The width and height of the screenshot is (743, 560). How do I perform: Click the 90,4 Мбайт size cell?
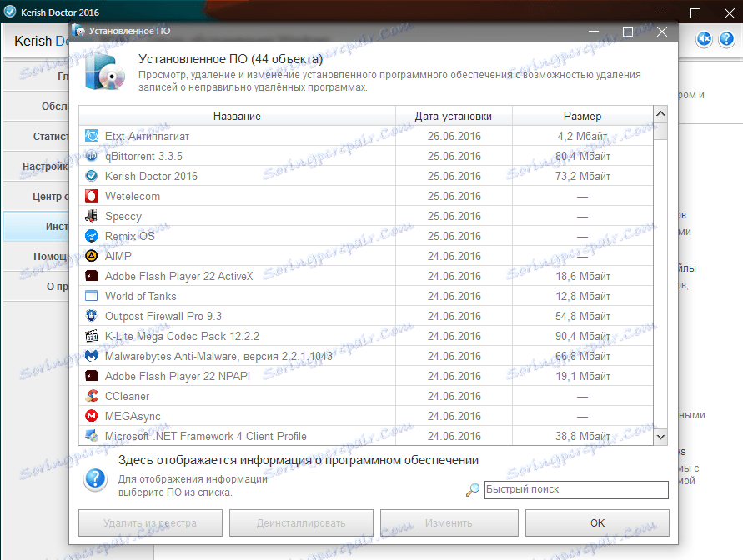pyautogui.click(x=582, y=336)
